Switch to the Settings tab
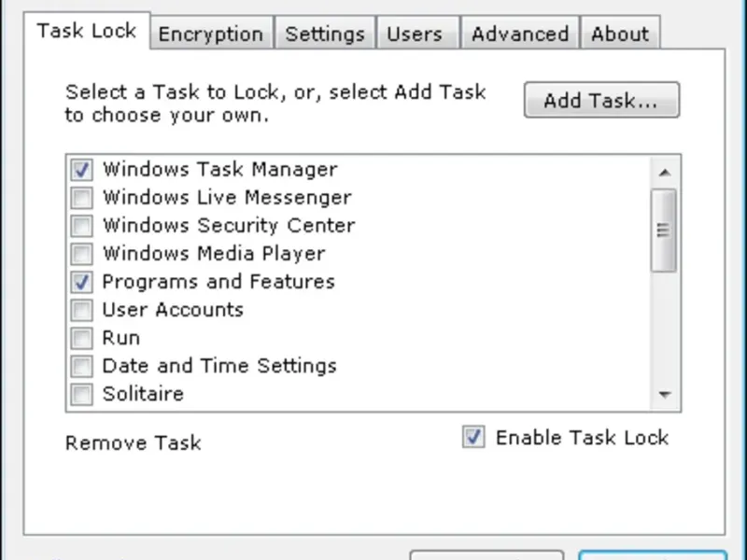The width and height of the screenshot is (747, 560). 325,34
